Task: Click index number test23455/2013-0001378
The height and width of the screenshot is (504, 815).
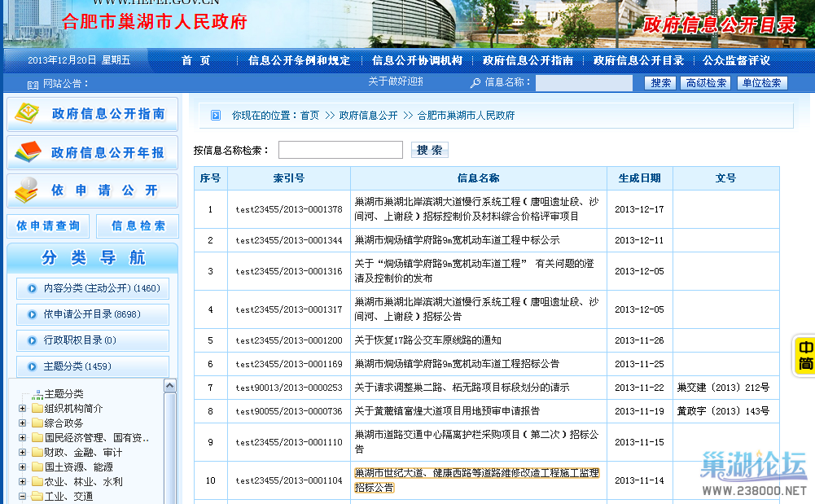Action: [289, 209]
